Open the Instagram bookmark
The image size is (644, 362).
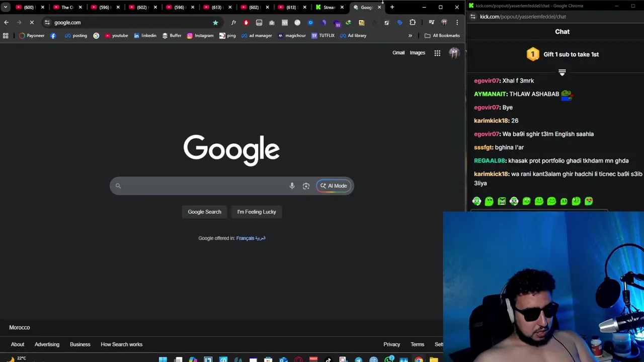click(200, 36)
